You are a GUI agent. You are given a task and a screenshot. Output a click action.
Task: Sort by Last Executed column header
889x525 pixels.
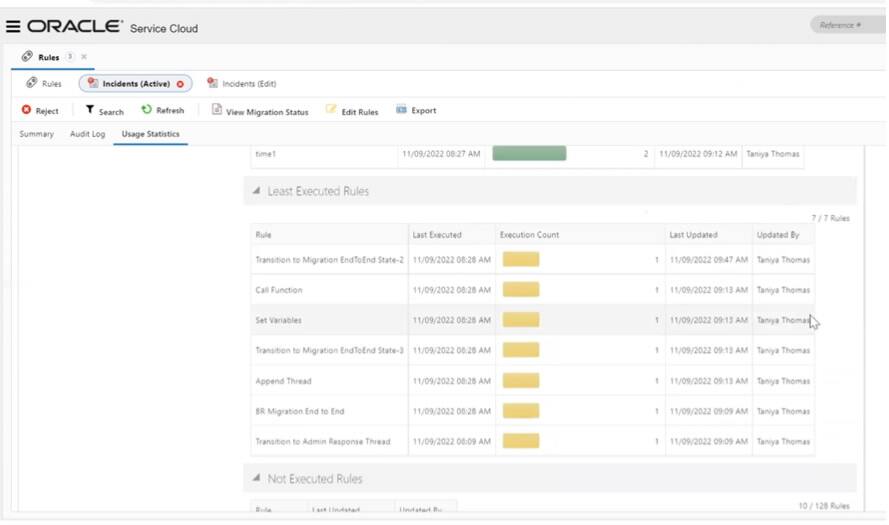[437, 235]
